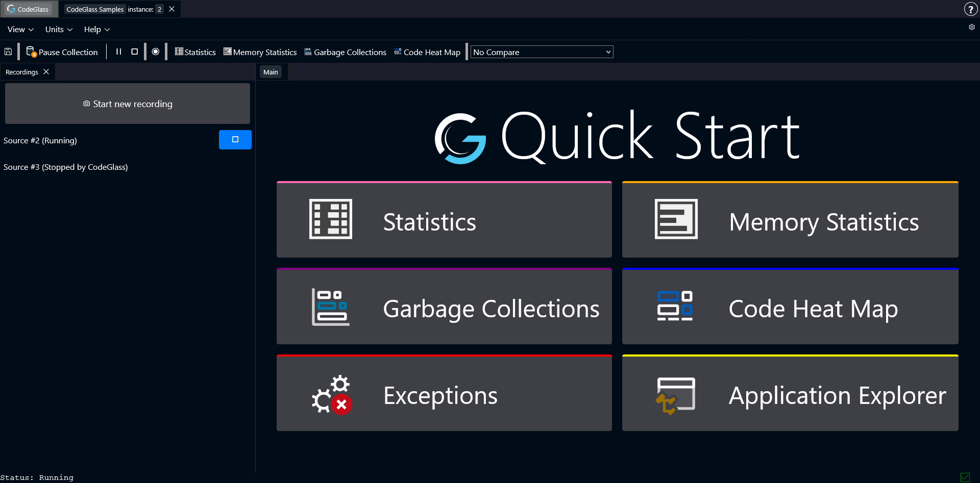Viewport: 980px width, 483px height.
Task: Expand the No Compare dropdown
Action: [x=542, y=52]
